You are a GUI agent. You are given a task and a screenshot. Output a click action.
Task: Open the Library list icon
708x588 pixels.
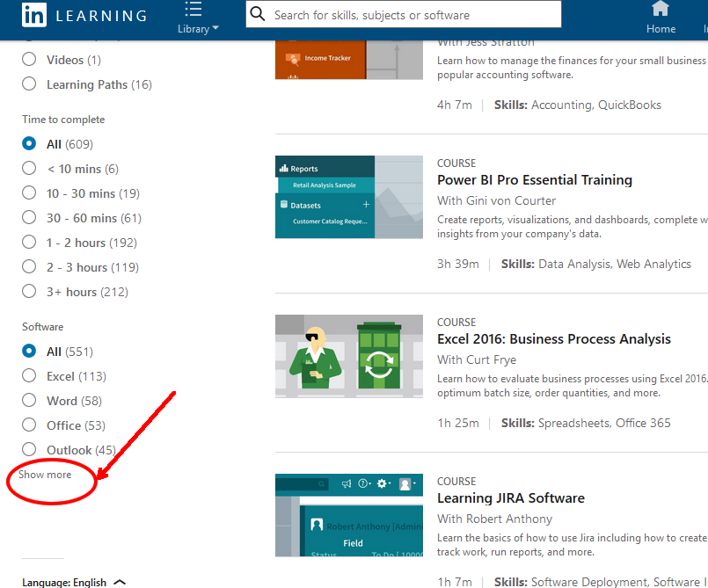pyautogui.click(x=193, y=9)
